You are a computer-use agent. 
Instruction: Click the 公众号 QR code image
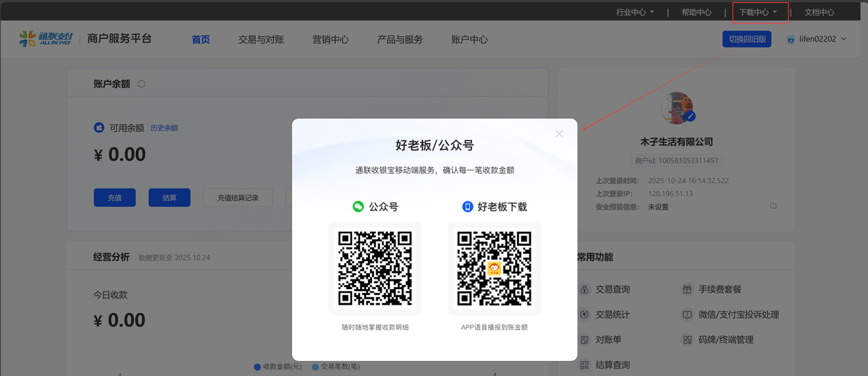[375, 268]
